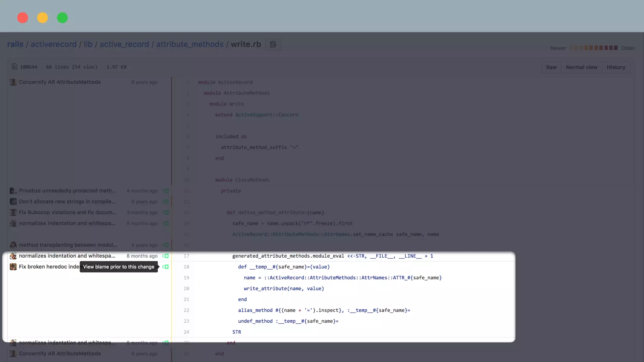View blame prior to 'Don't allocate new strings' commit
Screen dimensions: 644x362
[166, 202]
